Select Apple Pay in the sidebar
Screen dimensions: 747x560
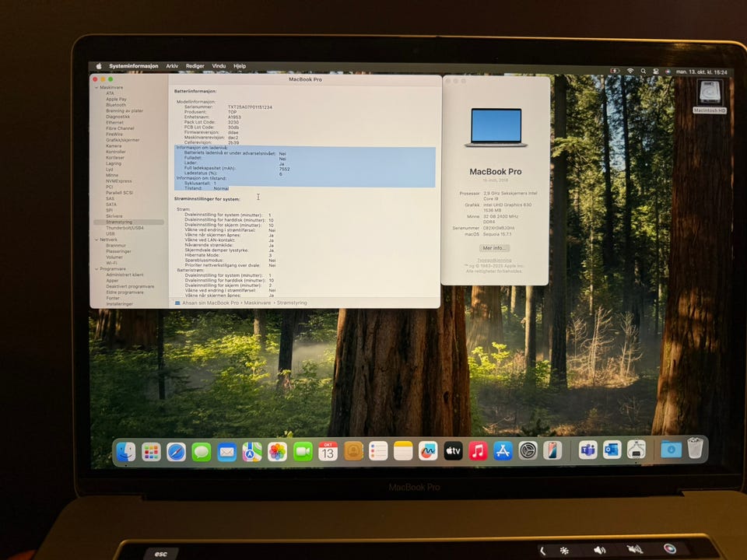pyautogui.click(x=116, y=99)
